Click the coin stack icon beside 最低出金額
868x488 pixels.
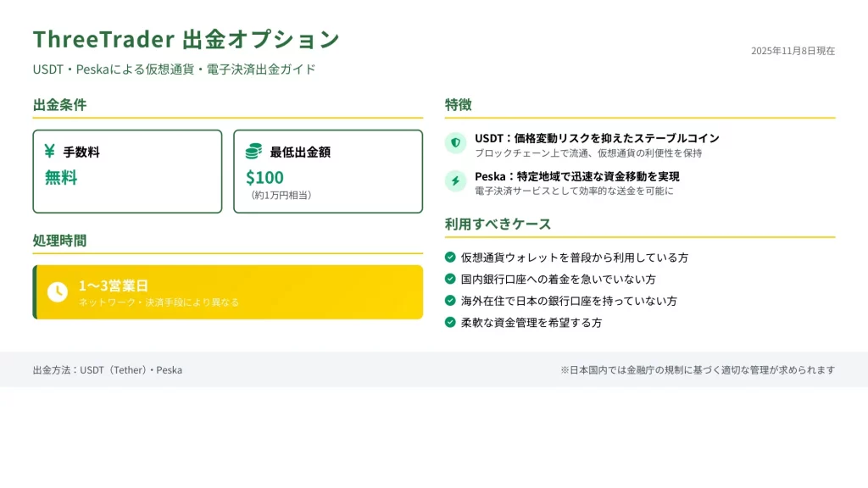(253, 152)
